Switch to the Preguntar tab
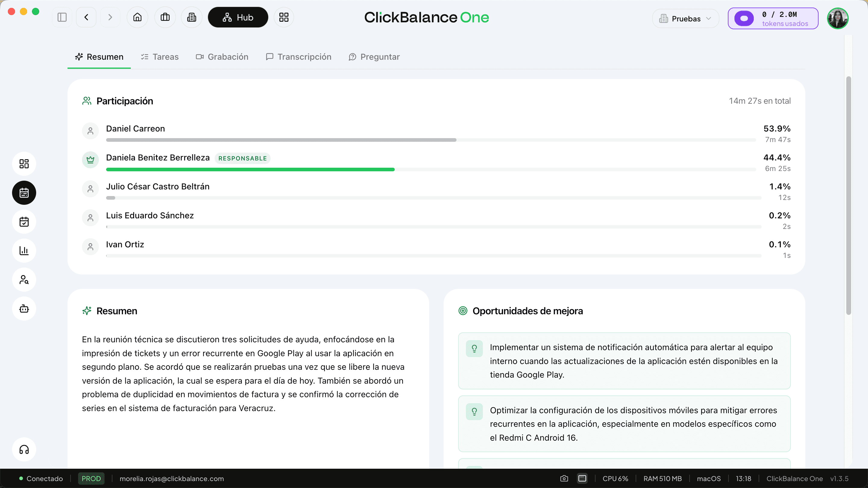The image size is (868, 488). [x=374, y=57]
